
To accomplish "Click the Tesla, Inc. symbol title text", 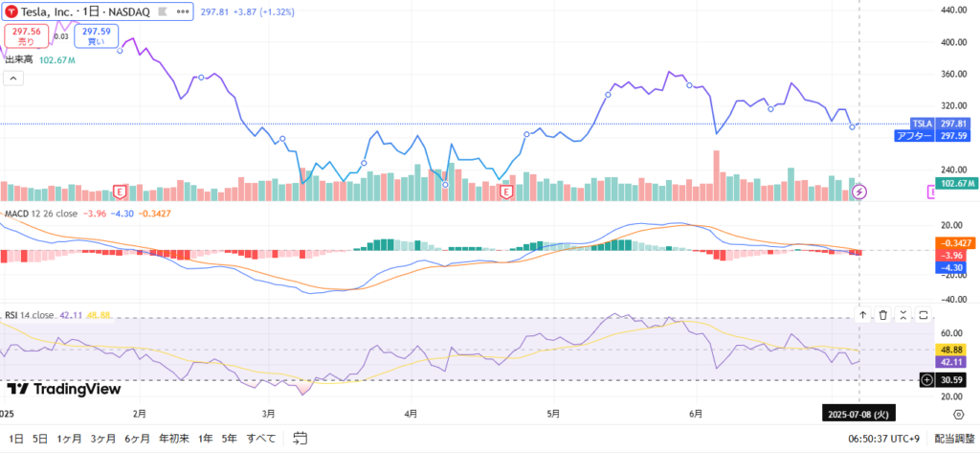I will tap(45, 11).
